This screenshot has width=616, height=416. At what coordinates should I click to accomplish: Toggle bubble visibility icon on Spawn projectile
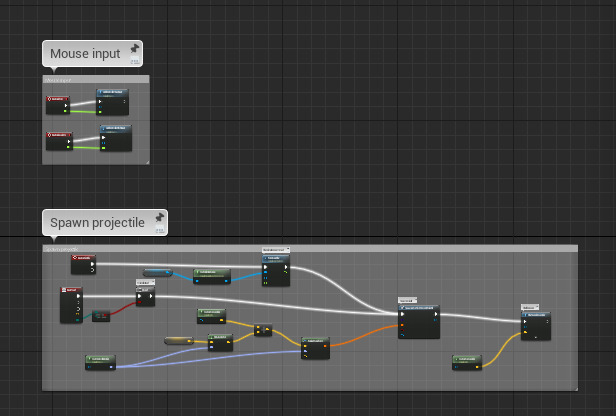click(159, 229)
